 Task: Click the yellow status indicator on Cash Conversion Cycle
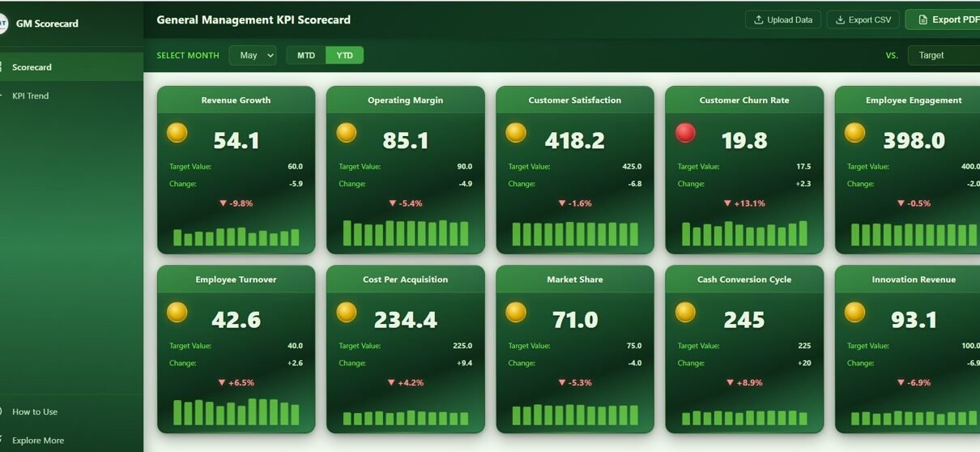tap(685, 312)
